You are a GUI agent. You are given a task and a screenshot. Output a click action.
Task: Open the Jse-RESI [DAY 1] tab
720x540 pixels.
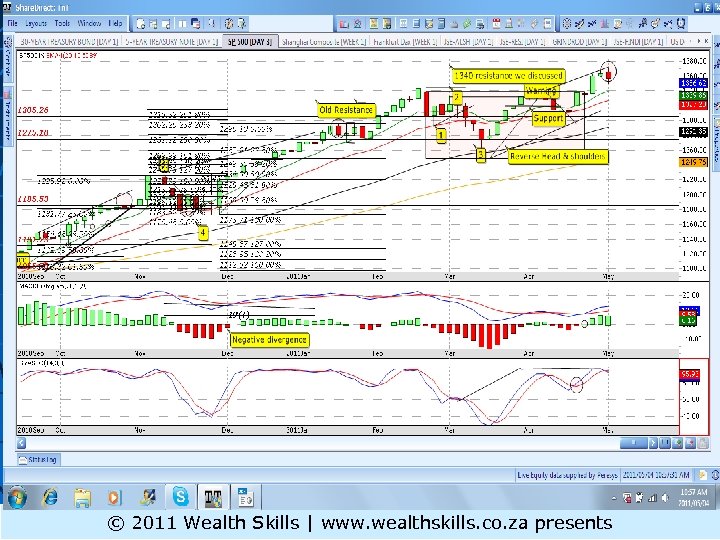[521, 41]
